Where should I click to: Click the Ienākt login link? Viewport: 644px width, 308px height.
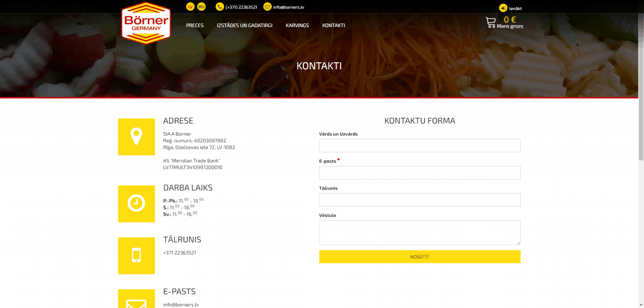coord(515,8)
